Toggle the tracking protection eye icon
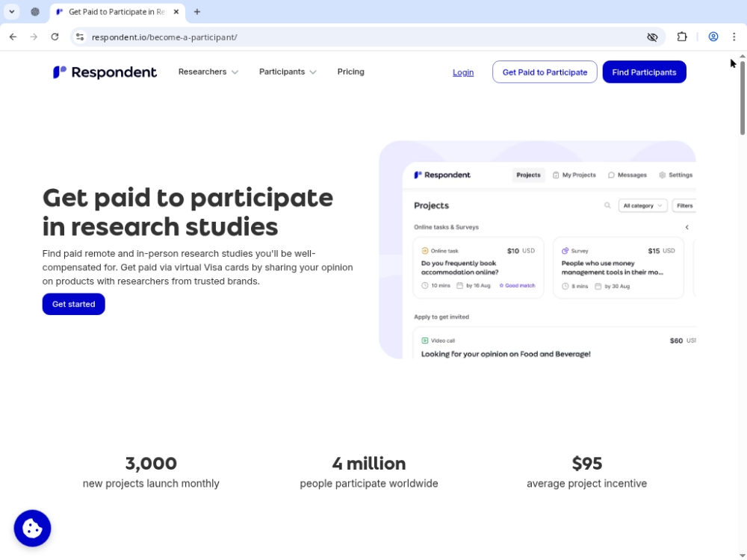 click(x=652, y=37)
